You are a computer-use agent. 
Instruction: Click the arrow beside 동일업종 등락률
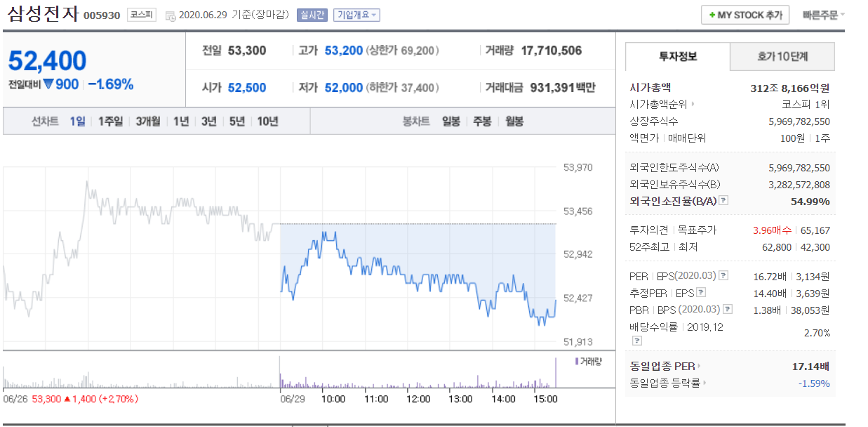704,383
